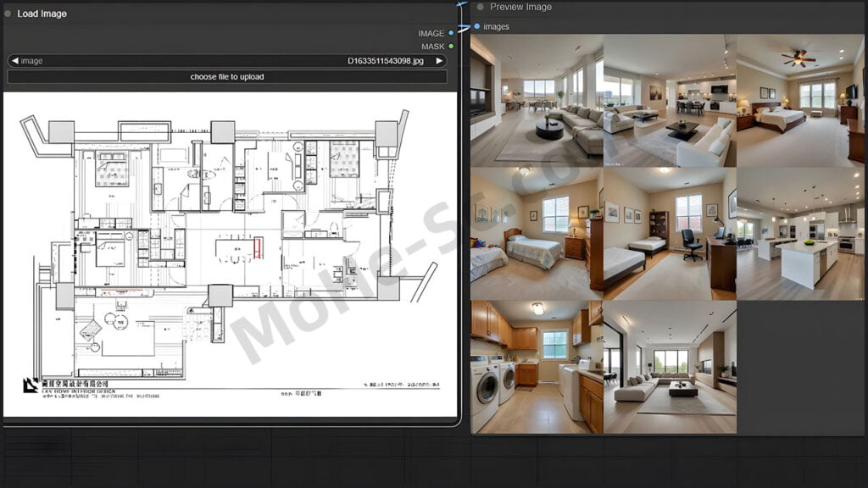Image resolution: width=868 pixels, height=488 pixels.
Task: Click the images input port on Preview Image
Action: (x=477, y=26)
